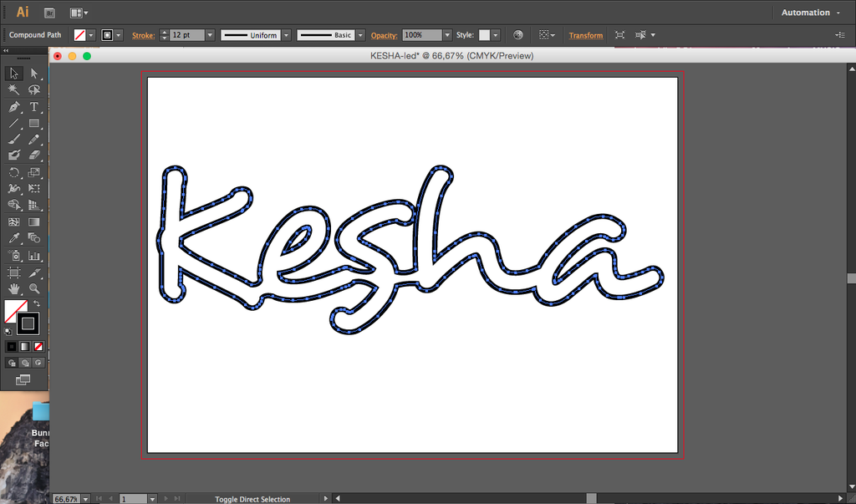
Task: Open the stroke weight dropdown
Action: 210,35
